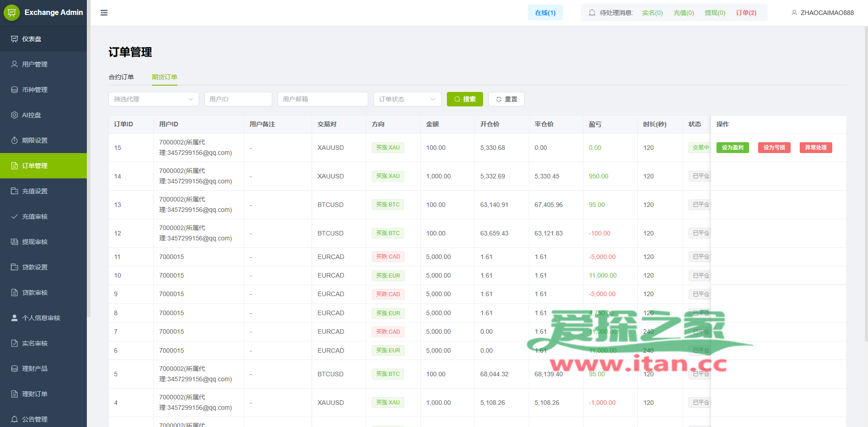This screenshot has width=868, height=427.
Task: Open 仪表盘 dashboard in sidebar
Action: point(32,39)
